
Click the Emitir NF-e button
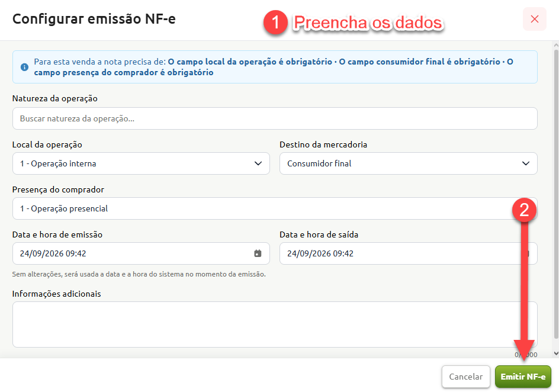pos(523,377)
